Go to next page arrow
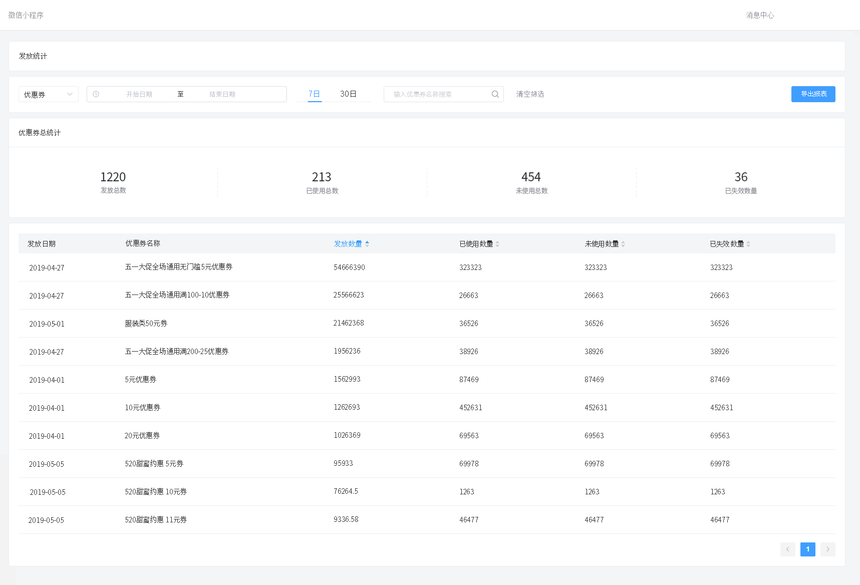This screenshot has height=585, width=860. click(x=828, y=549)
